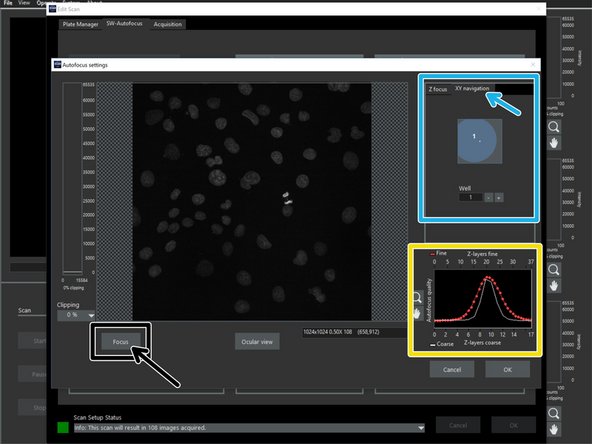Click the intensity histogram bar beside the image
Screen dimensions: 592x444
click(72, 178)
